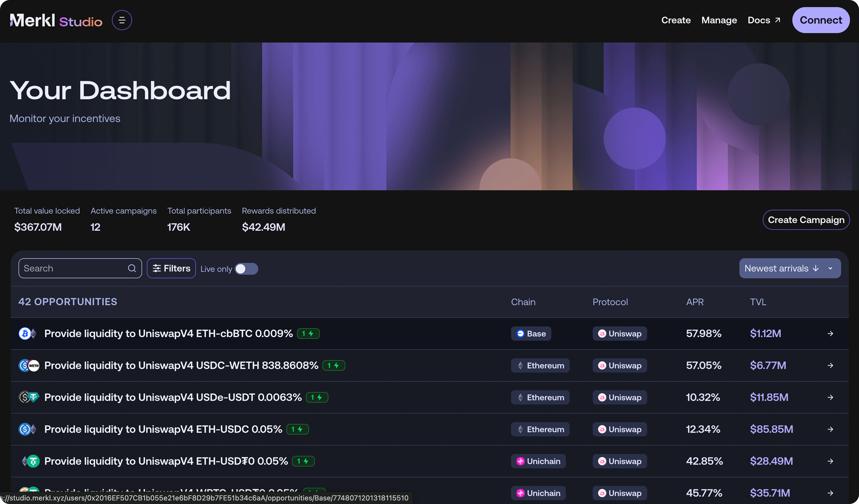Click Ethereum chain tag on ETH-USDC row
The width and height of the screenshot is (859, 504).
tap(540, 429)
